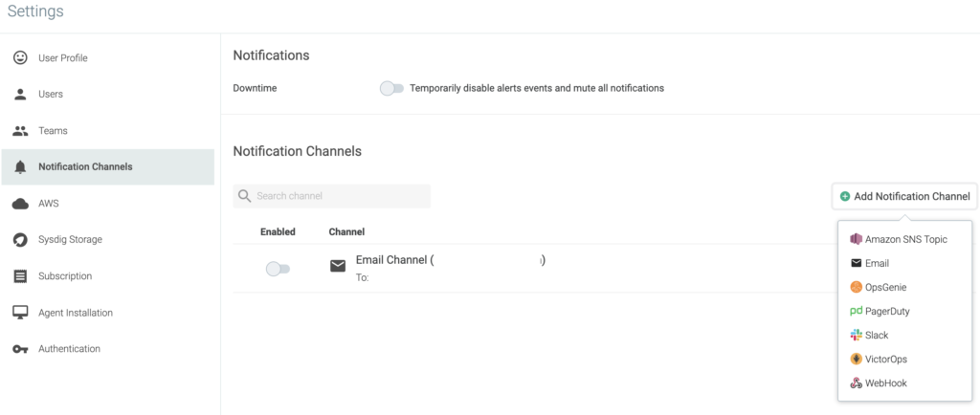Click the Teams group icon
The width and height of the screenshot is (980, 415).
click(20, 131)
